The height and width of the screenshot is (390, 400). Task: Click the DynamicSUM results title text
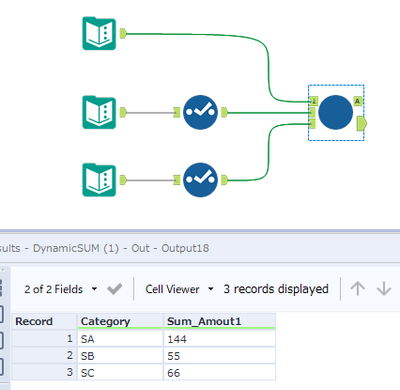pyautogui.click(x=104, y=248)
